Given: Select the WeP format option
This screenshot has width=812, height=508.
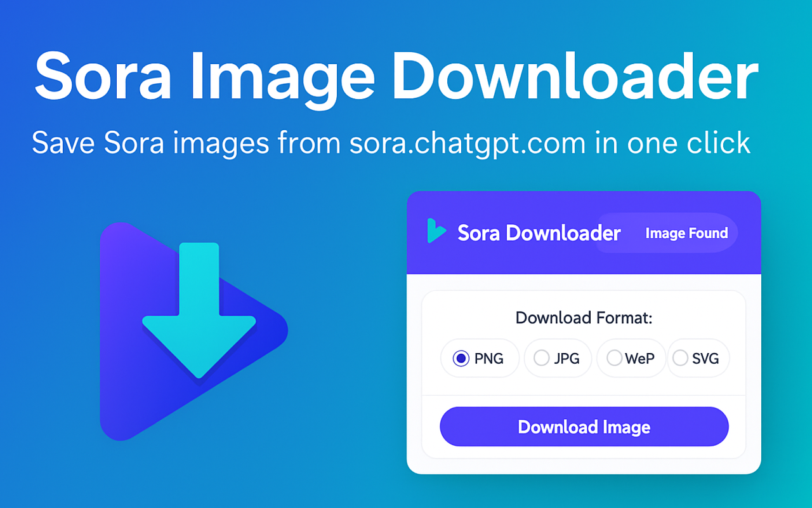Looking at the screenshot, I should click(x=631, y=359).
